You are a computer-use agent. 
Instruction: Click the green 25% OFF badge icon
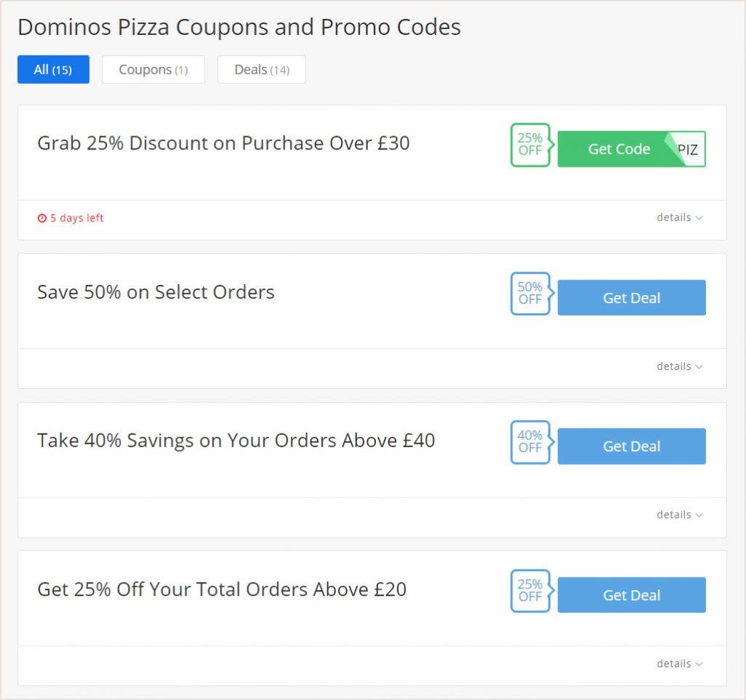point(531,144)
